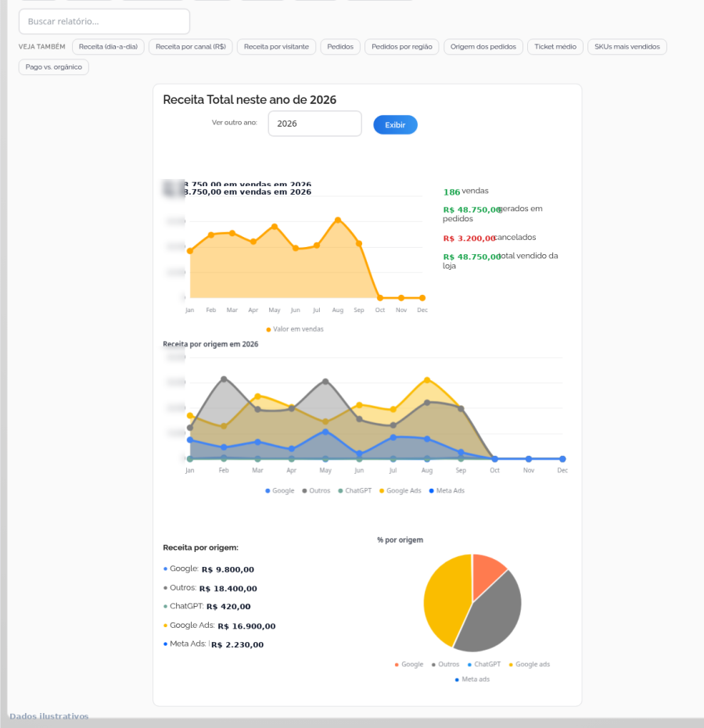Click R$ 48.750,00 gerados em pedidos
Screen dimensions: 704x728
pos(493,213)
